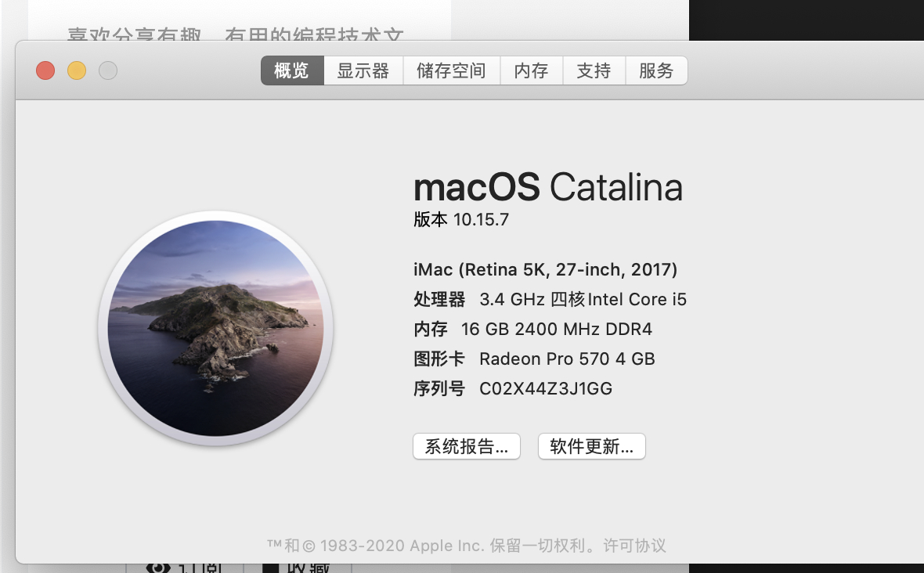The width and height of the screenshot is (924, 573).
Task: Click the macOS Catalina island logo
Action: tap(215, 328)
